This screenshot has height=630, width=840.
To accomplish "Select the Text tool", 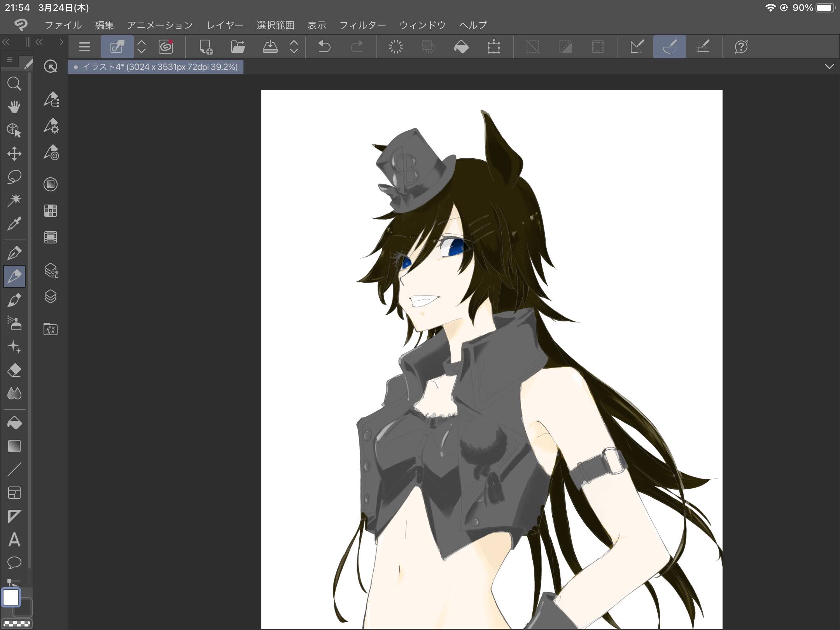I will pos(14,540).
